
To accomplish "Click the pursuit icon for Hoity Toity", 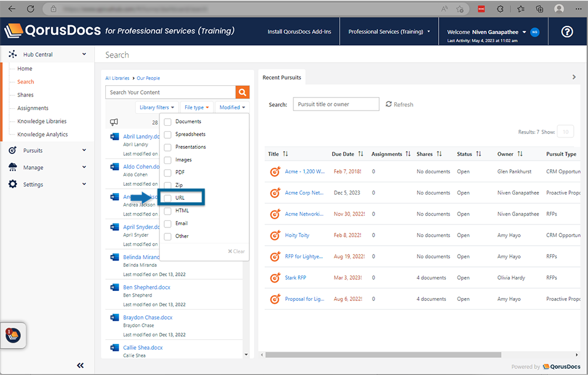I will pos(275,236).
